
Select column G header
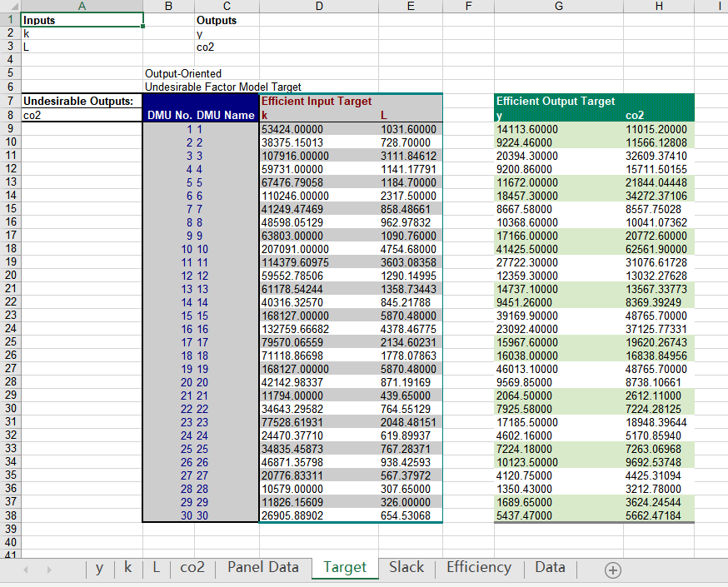coord(558,6)
